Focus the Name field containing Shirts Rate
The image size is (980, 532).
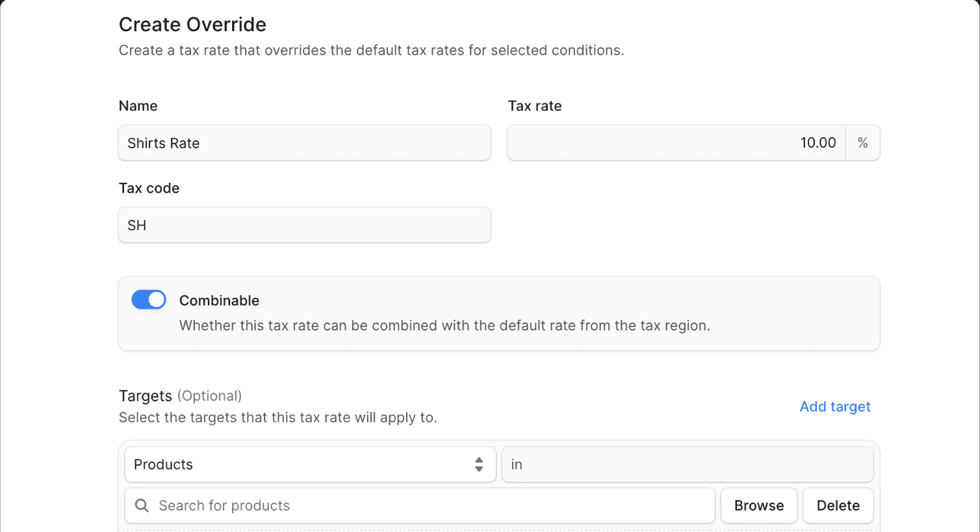coord(304,143)
